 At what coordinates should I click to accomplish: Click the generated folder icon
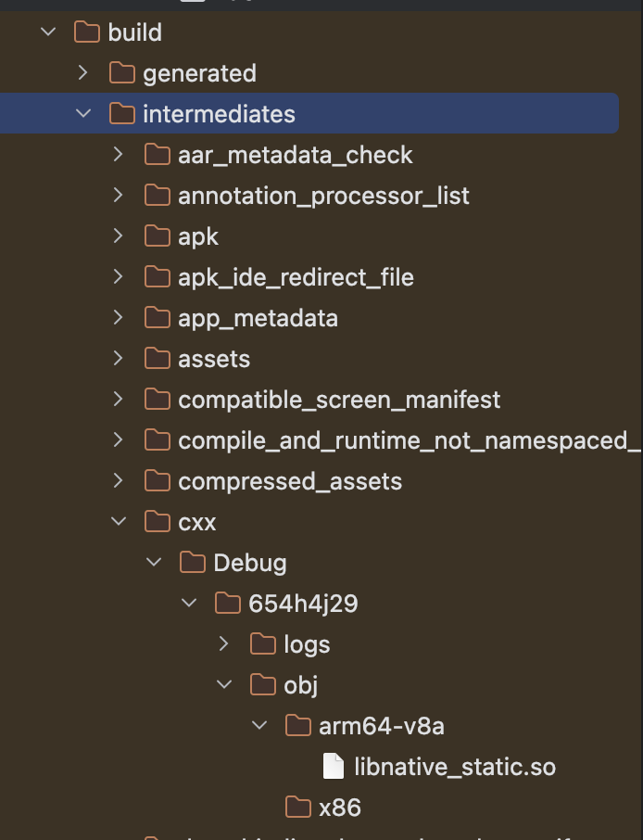pyautogui.click(x=122, y=73)
